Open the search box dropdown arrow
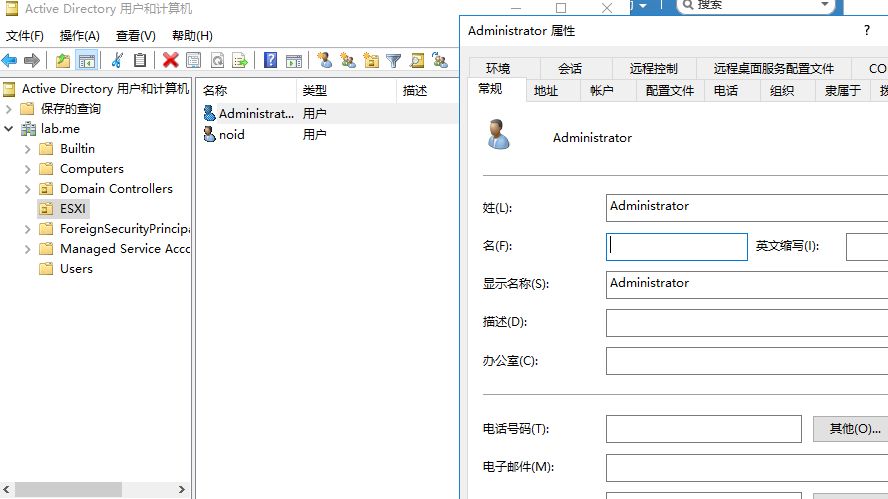Viewport: 888px width, 499px height. coord(825,5)
